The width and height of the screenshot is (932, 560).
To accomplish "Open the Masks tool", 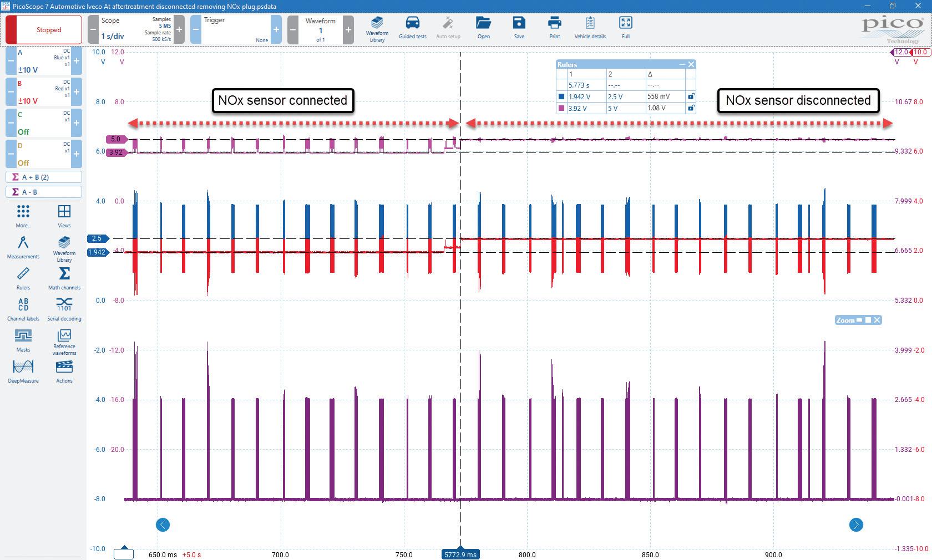I will pos(23,340).
